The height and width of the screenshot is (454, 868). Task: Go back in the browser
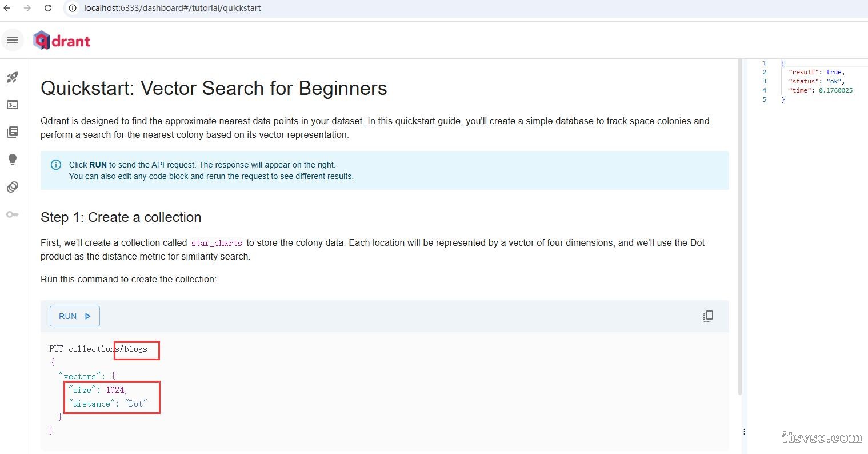click(7, 8)
